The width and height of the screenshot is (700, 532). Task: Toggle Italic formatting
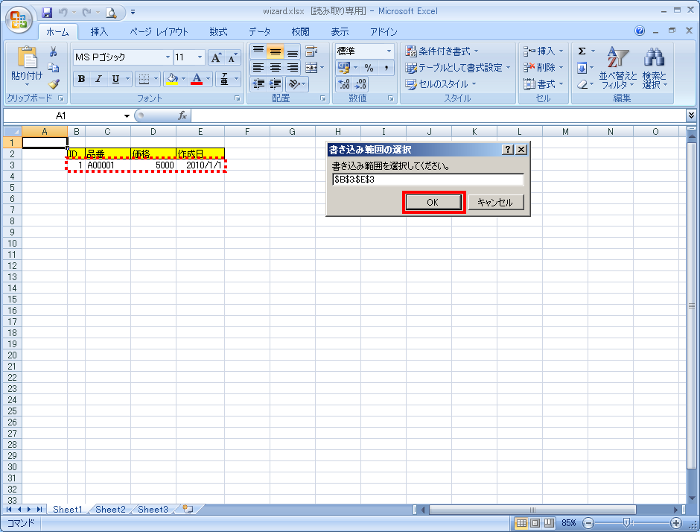98,79
